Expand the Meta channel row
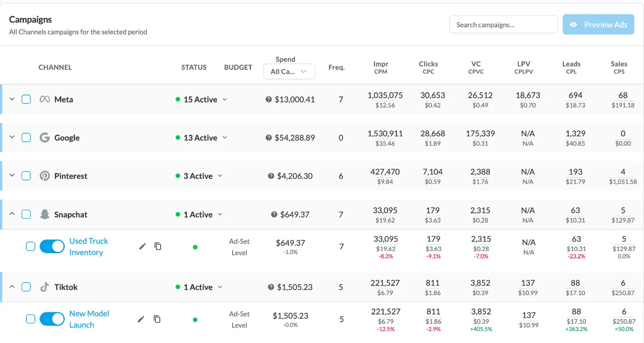The height and width of the screenshot is (343, 644). tap(12, 99)
